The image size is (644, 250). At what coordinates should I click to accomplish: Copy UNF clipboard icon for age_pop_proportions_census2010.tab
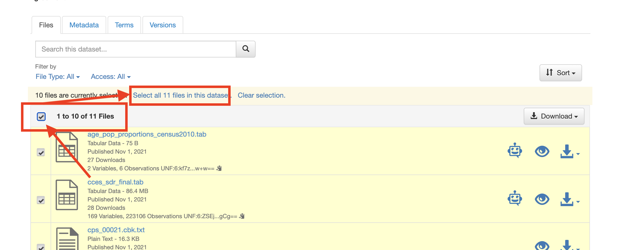point(219,168)
